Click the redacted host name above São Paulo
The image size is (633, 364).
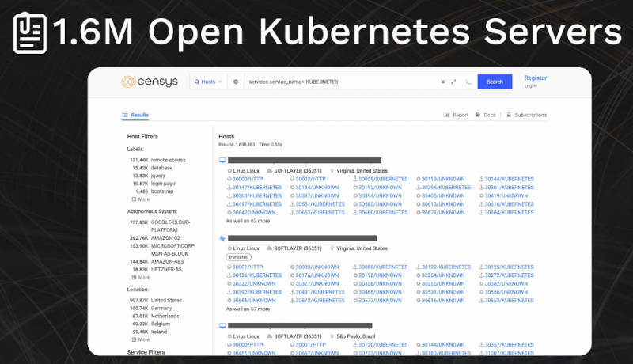[x=300, y=326]
